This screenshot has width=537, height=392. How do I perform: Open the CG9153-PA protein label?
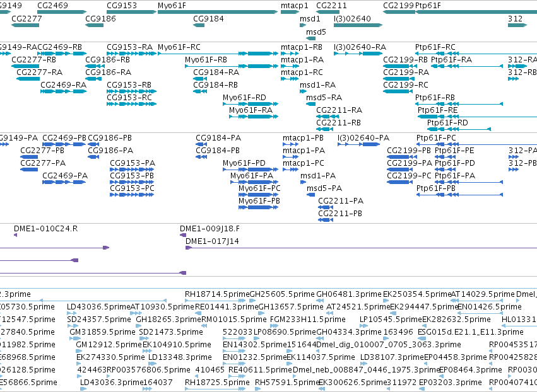click(x=133, y=163)
